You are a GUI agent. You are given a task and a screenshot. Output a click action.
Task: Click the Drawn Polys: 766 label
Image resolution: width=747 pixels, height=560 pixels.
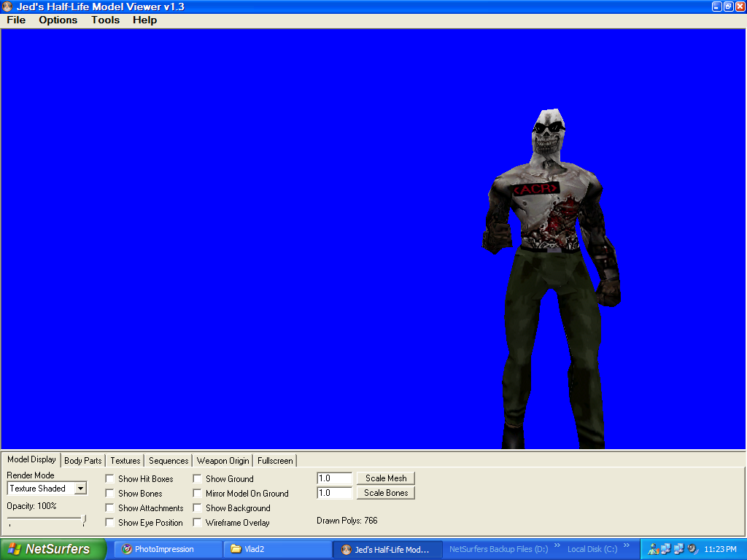tap(347, 521)
